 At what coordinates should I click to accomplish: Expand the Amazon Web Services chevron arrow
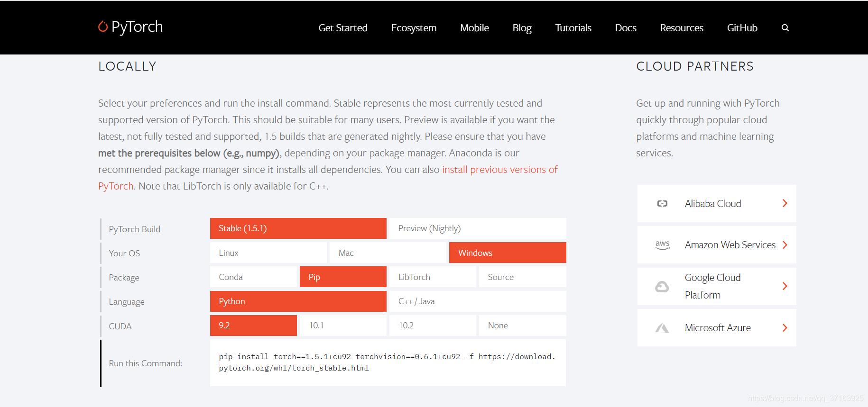(x=785, y=245)
